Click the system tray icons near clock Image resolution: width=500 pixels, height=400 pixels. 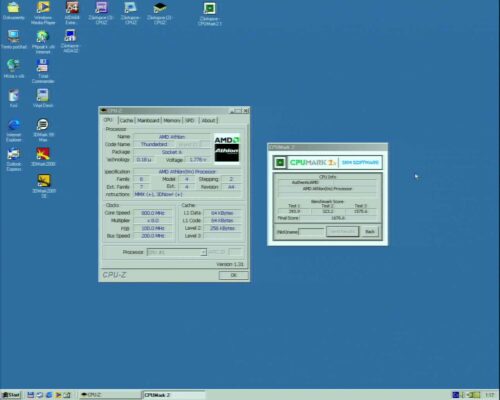pos(467,395)
